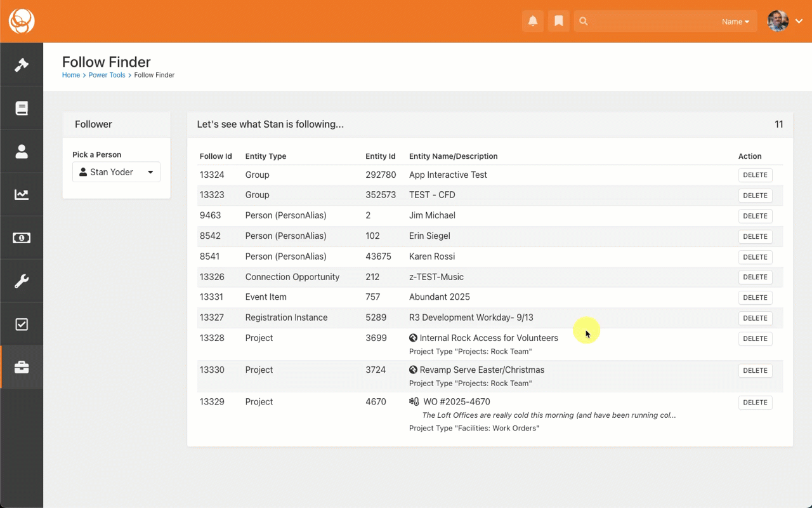Screen dimensions: 812x508
Task: Delete the App Interactive Test follow
Action: 755,175
